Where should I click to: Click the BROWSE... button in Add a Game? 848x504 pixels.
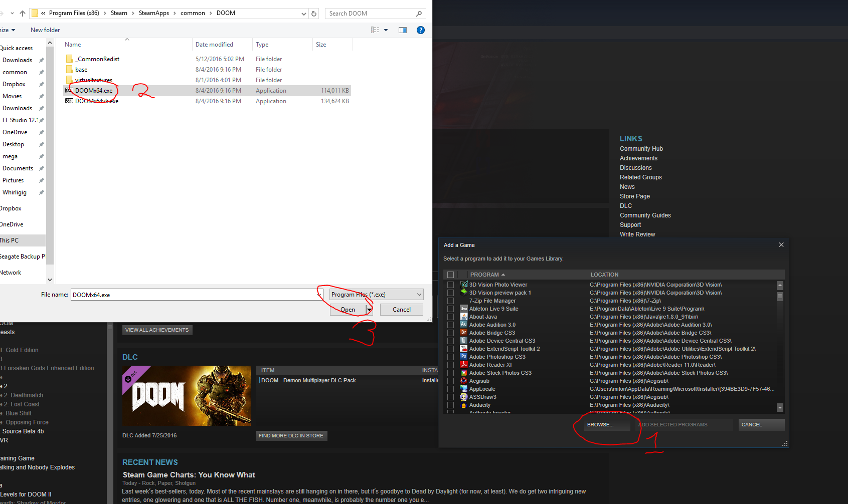(607, 425)
